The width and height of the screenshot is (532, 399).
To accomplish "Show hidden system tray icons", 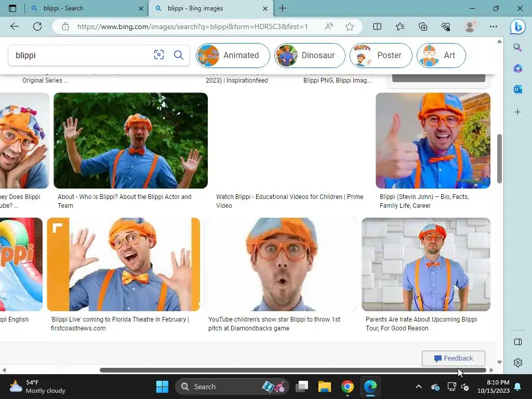I will 419,387.
